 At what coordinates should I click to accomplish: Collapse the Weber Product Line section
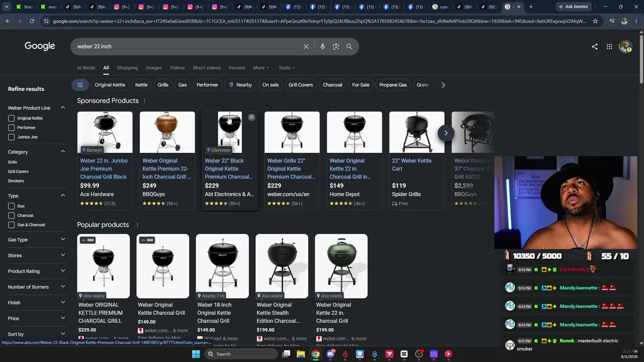[63, 108]
